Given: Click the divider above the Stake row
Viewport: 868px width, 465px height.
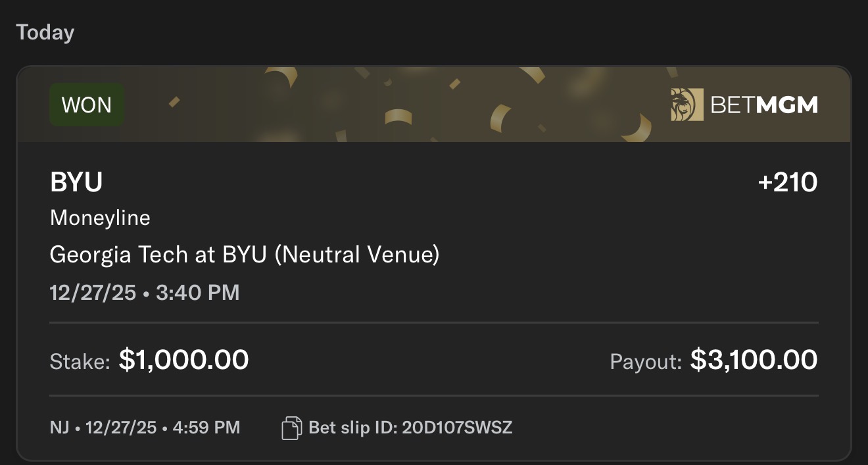Looking at the screenshot, I should pos(434,323).
